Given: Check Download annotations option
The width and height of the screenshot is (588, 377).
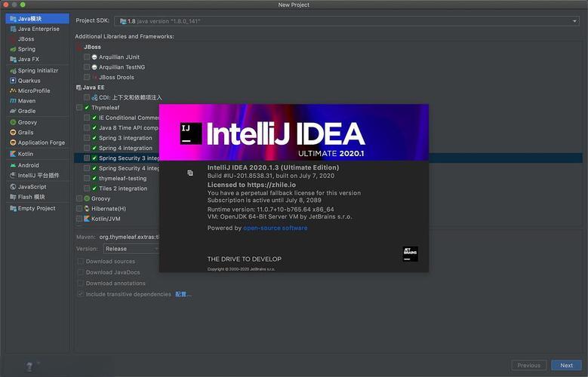Looking at the screenshot, I should [x=80, y=284].
